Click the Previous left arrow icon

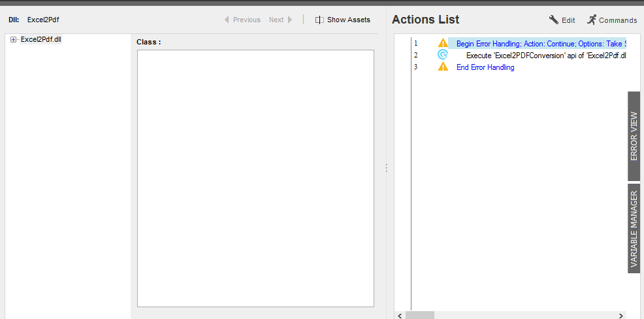tap(227, 20)
